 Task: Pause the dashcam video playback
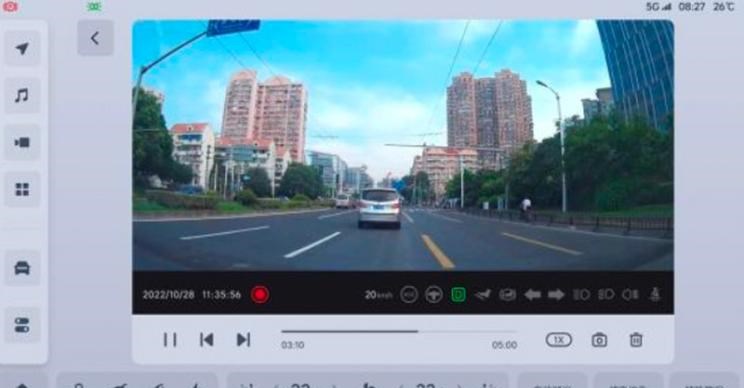coord(170,340)
